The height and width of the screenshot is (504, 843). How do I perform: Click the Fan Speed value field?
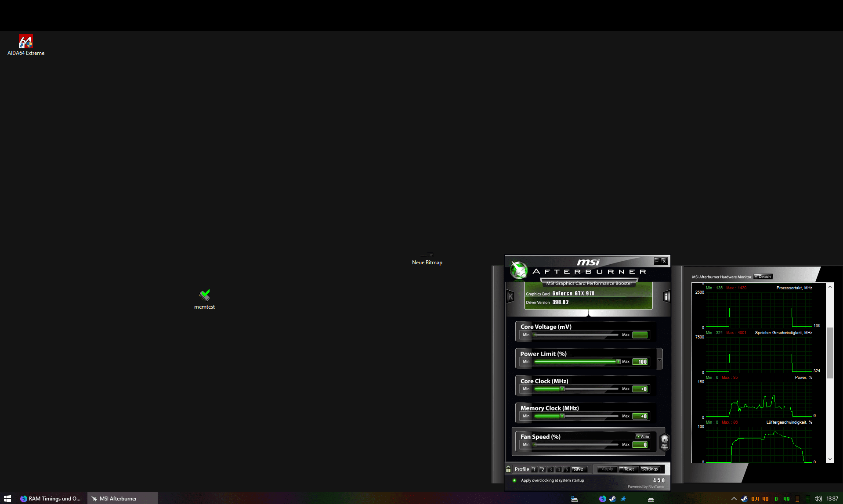pos(640,445)
